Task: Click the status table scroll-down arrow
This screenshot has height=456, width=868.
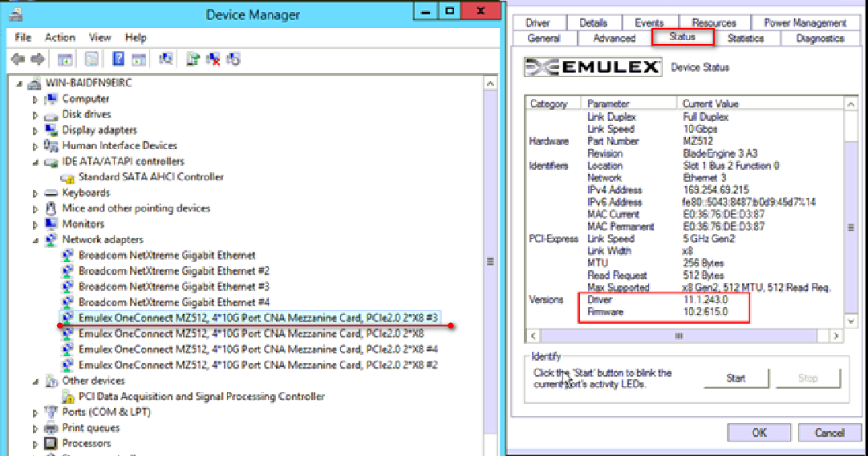Action: [x=851, y=321]
